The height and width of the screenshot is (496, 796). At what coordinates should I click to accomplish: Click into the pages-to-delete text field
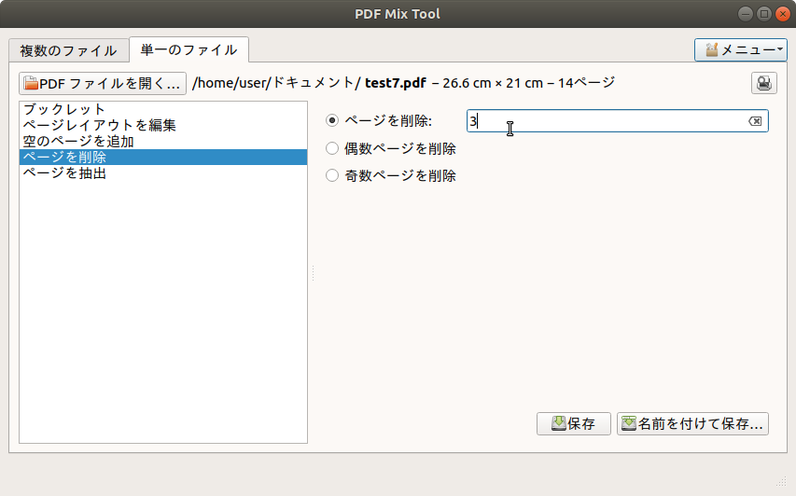coord(617,121)
